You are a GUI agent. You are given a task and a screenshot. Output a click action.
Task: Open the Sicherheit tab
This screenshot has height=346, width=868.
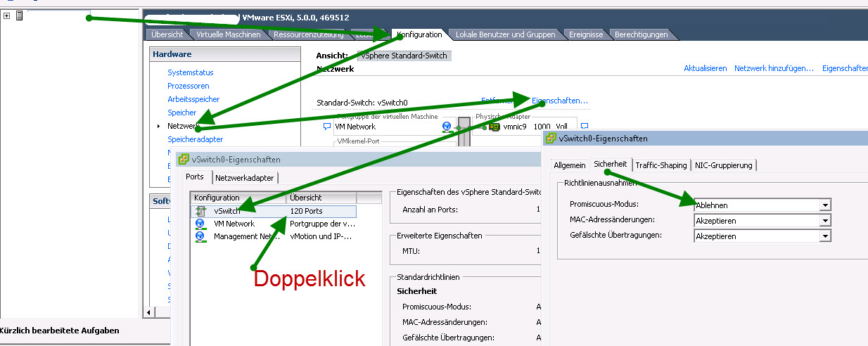[610, 164]
